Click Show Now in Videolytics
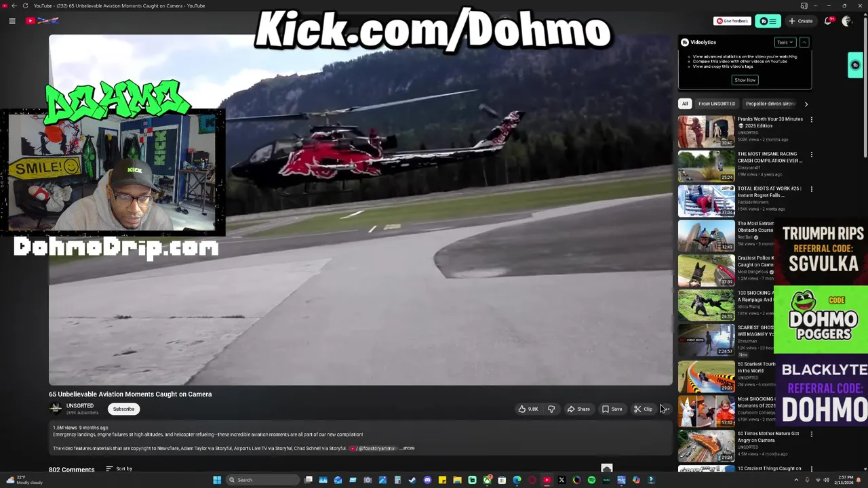 745,80
